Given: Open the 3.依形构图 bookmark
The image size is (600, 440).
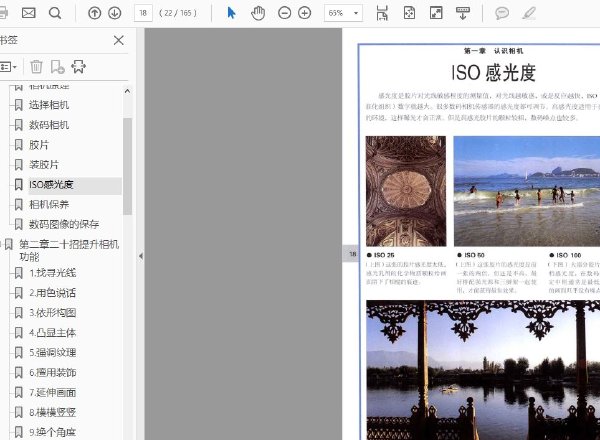Looking at the screenshot, I should (x=53, y=313).
